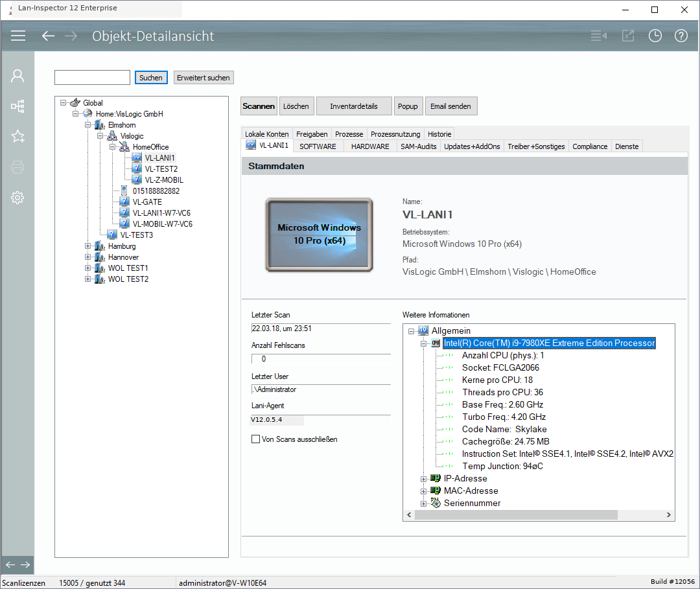Collapse the HomeOffice node
Viewport: 700px width, 589px height.
113,147
